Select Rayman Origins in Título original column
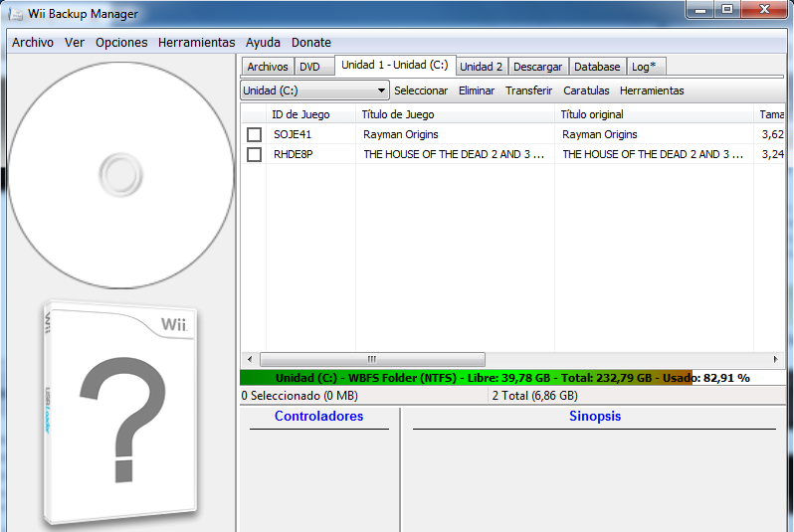Viewport: 794px width, 532px height. (x=600, y=134)
